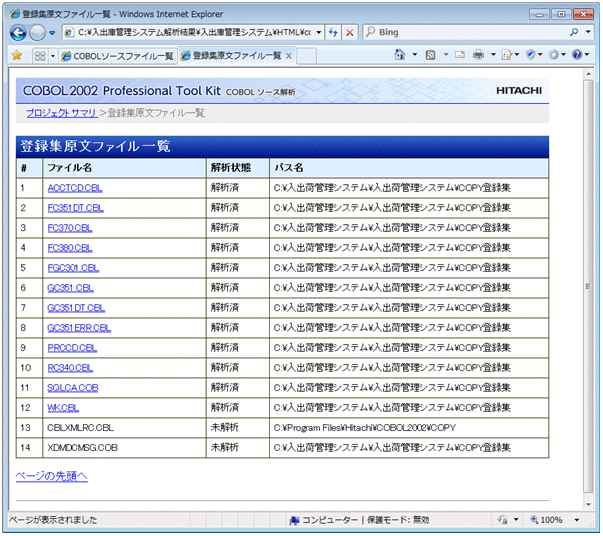Open the privacy icon dropdown arrow in status bar
Image resolution: width=603 pixels, height=536 pixels.
(516, 520)
